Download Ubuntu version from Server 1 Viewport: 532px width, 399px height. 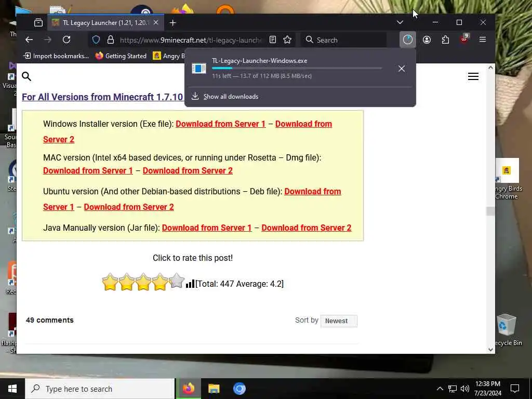point(312,191)
